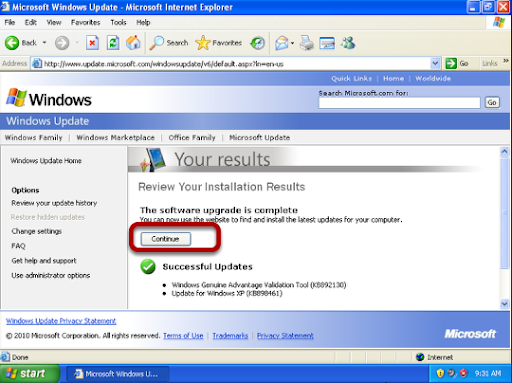This screenshot has width=512, height=383.
Task: Expand the address bar URL dropdown
Action: tap(435, 63)
